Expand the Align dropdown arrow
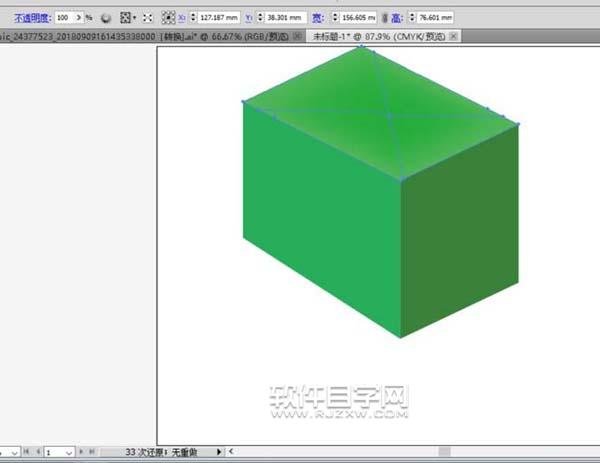600x463 pixels. 134,18
